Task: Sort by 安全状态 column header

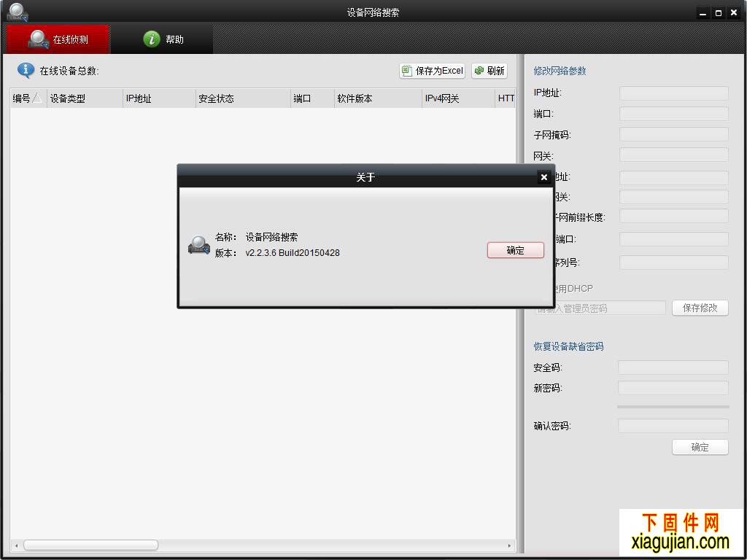Action: (243, 98)
